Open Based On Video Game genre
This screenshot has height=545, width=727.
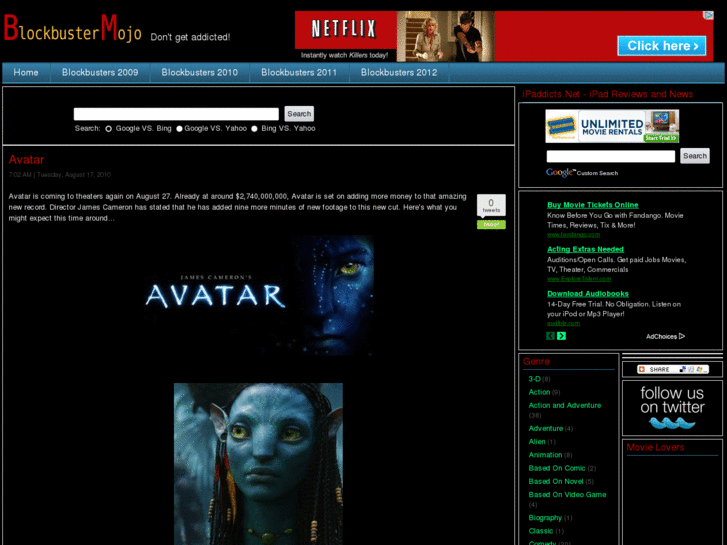568,495
